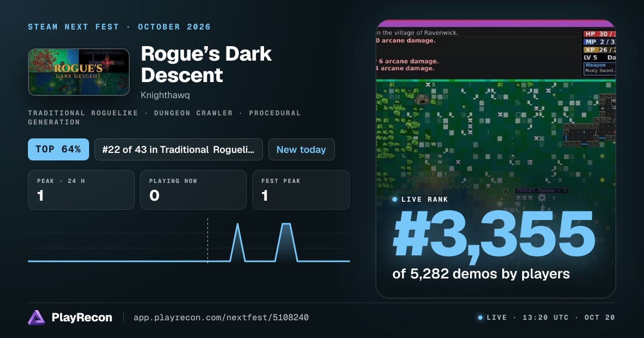
Task: Click the MP bar in the game screenshot
Action: click(x=599, y=41)
